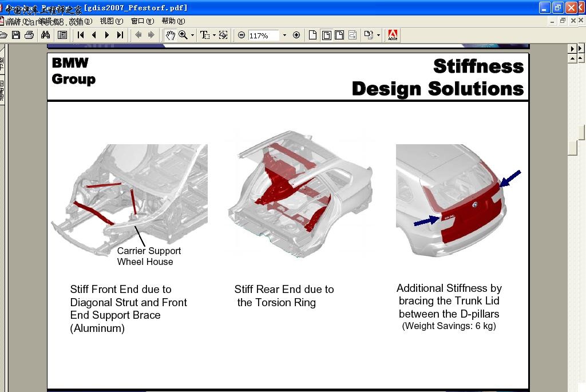Open the 视图(V) menu
Viewport: 586px width, 392px height.
[x=112, y=21]
